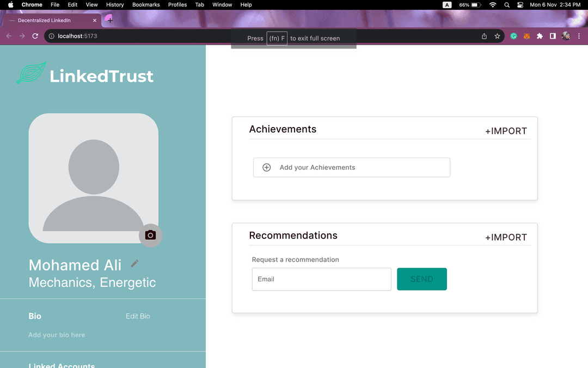Click the share page icon in address bar
This screenshot has height=368, width=588.
click(484, 36)
